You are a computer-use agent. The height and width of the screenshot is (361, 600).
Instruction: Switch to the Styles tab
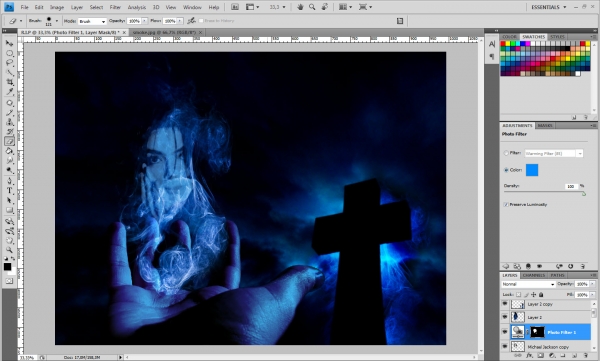point(557,37)
